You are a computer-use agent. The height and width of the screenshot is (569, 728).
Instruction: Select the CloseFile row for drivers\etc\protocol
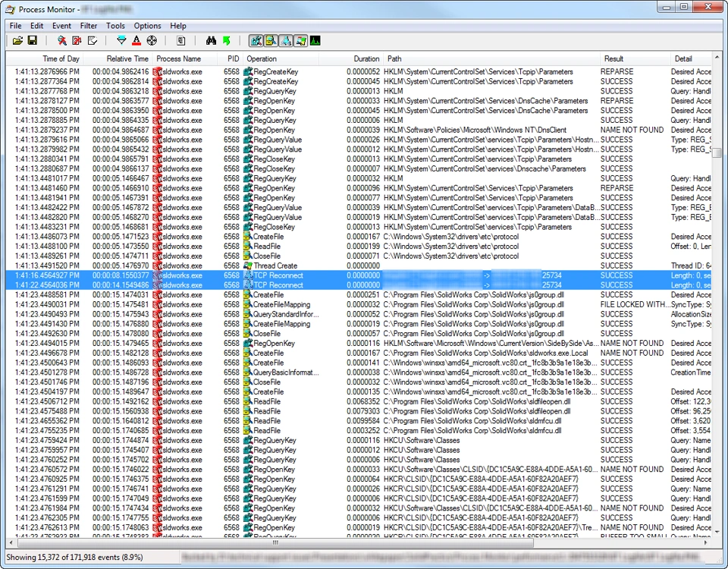(x=359, y=256)
